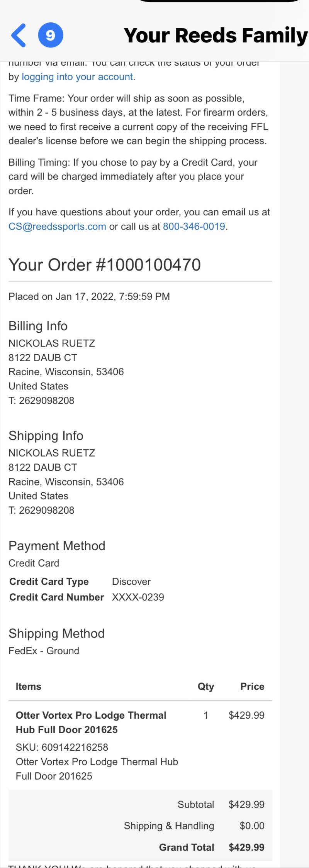Tap the 8122 DAUB CT address under Shipping Info
The width and height of the screenshot is (309, 868).
click(43, 467)
